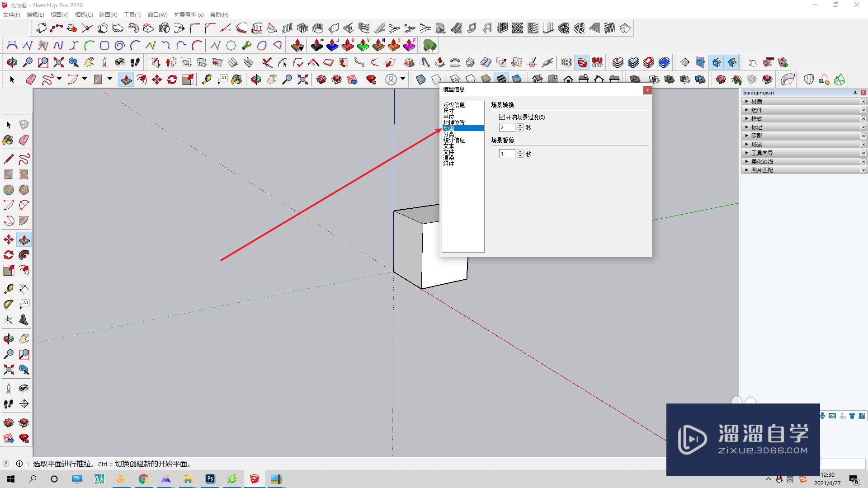Image resolution: width=868 pixels, height=488 pixels.
Task: Choose the Protractor tool in left toolbar
Action: (9, 305)
